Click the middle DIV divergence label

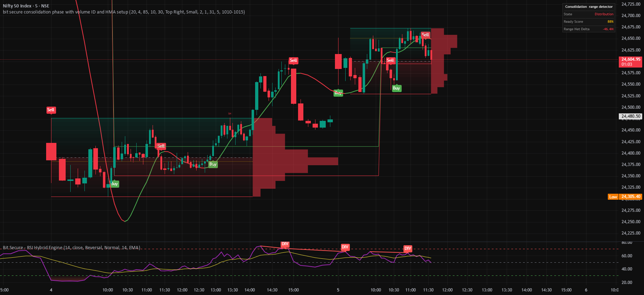point(345,247)
